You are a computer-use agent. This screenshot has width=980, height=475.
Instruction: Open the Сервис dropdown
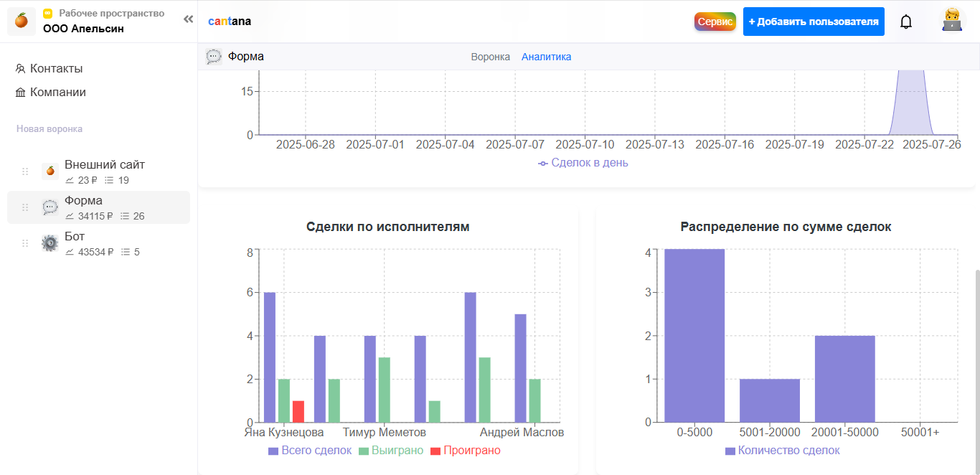click(x=715, y=22)
